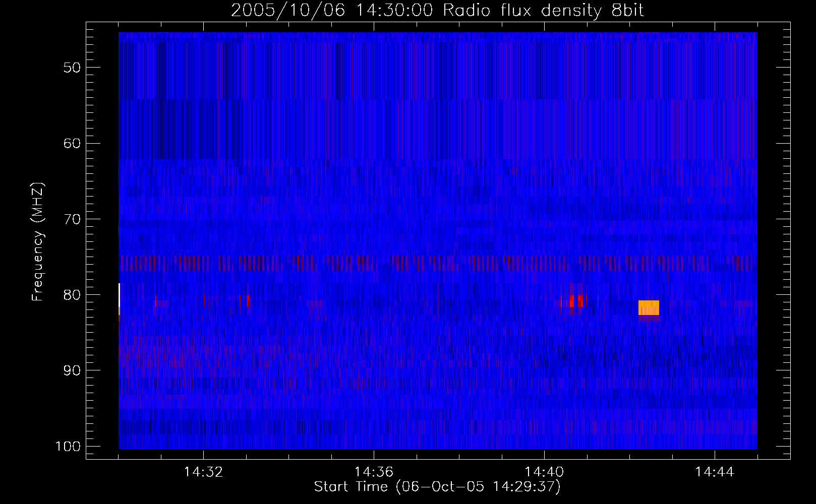
Task: Click the "Start Time (06-Oct-05 14:29:37)" axis label
Action: [437, 487]
